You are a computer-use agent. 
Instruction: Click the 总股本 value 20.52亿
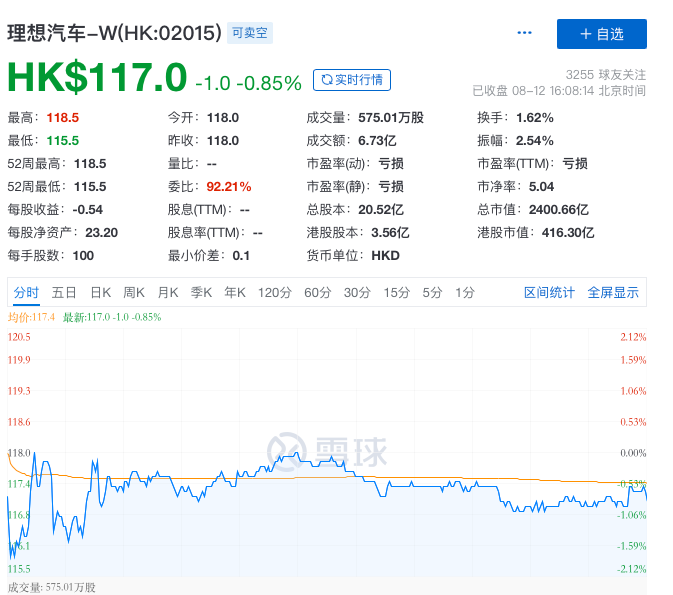[x=381, y=209]
